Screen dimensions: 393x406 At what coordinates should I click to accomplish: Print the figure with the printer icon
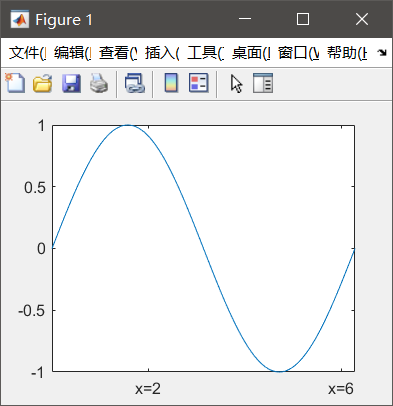pos(99,83)
